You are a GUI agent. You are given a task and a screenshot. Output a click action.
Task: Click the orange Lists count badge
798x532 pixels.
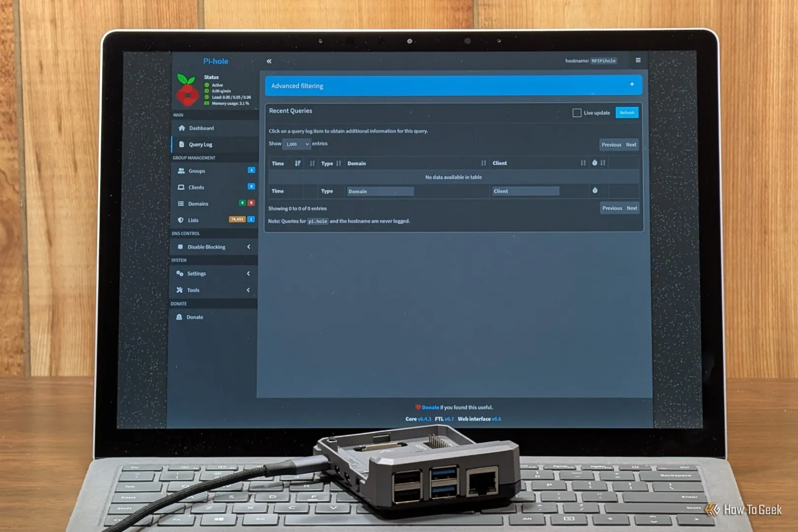[x=237, y=219]
